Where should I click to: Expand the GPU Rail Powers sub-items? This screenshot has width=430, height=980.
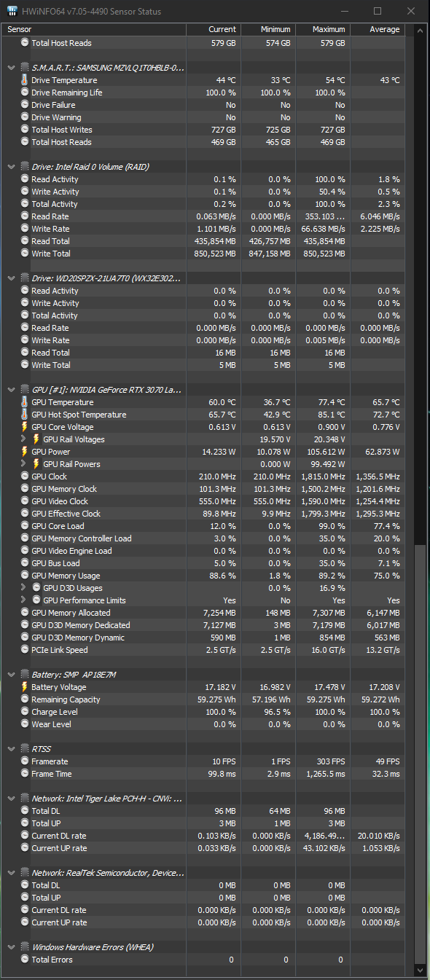tap(24, 464)
